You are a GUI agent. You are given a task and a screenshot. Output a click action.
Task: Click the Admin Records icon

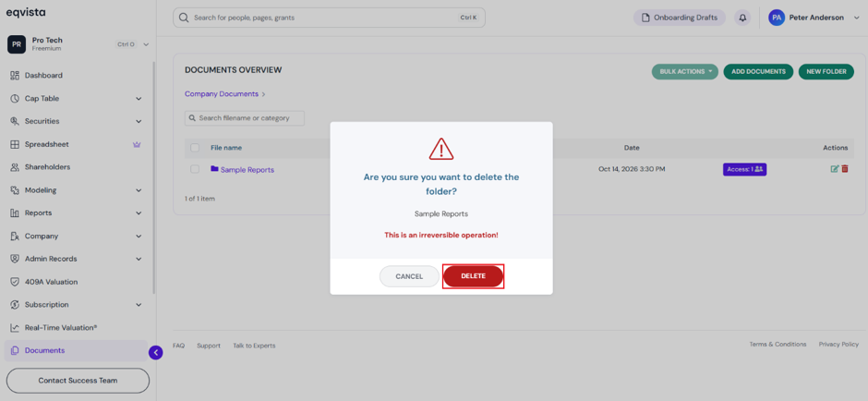(x=15, y=259)
